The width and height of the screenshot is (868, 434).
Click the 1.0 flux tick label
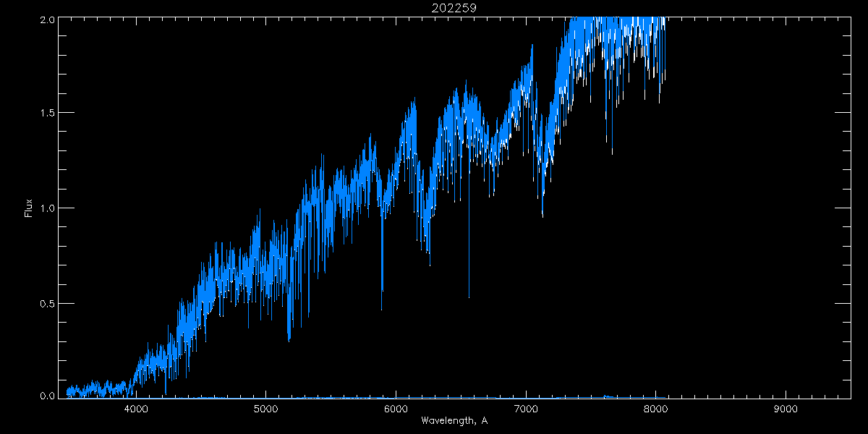(x=46, y=208)
